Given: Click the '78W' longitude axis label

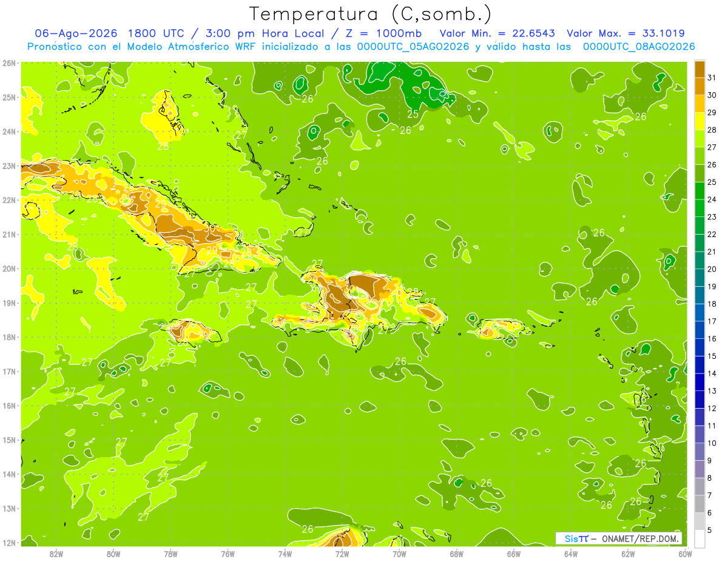Looking at the screenshot, I should coord(170,554).
